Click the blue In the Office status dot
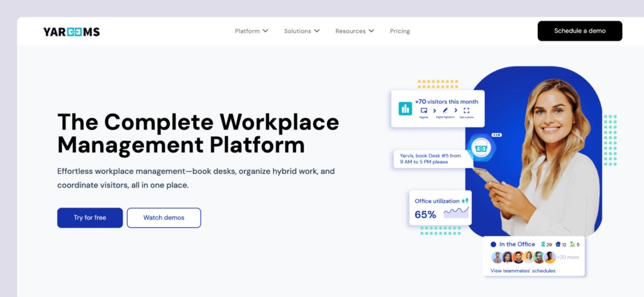 coord(494,244)
